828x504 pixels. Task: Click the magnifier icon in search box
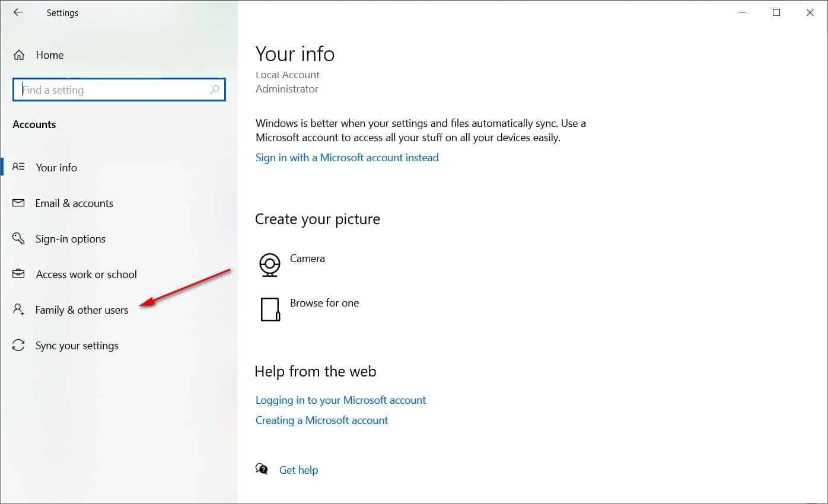(215, 90)
